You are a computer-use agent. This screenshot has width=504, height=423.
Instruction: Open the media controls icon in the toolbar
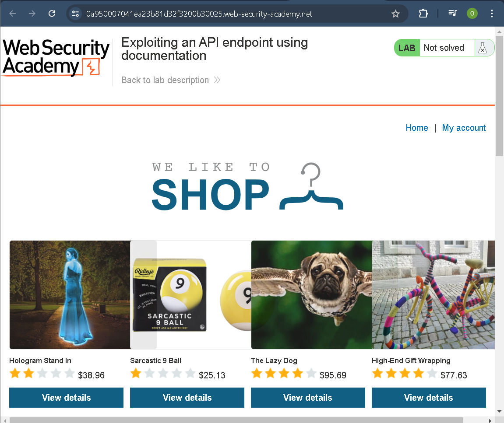tap(453, 14)
